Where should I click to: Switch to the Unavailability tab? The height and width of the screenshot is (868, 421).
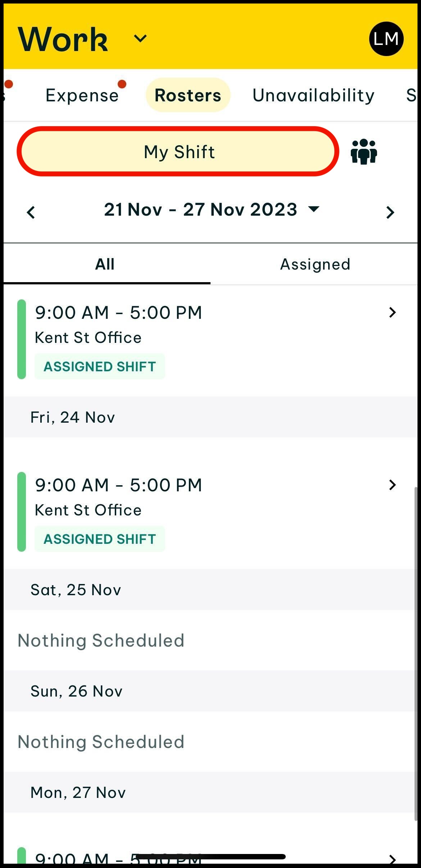click(313, 95)
